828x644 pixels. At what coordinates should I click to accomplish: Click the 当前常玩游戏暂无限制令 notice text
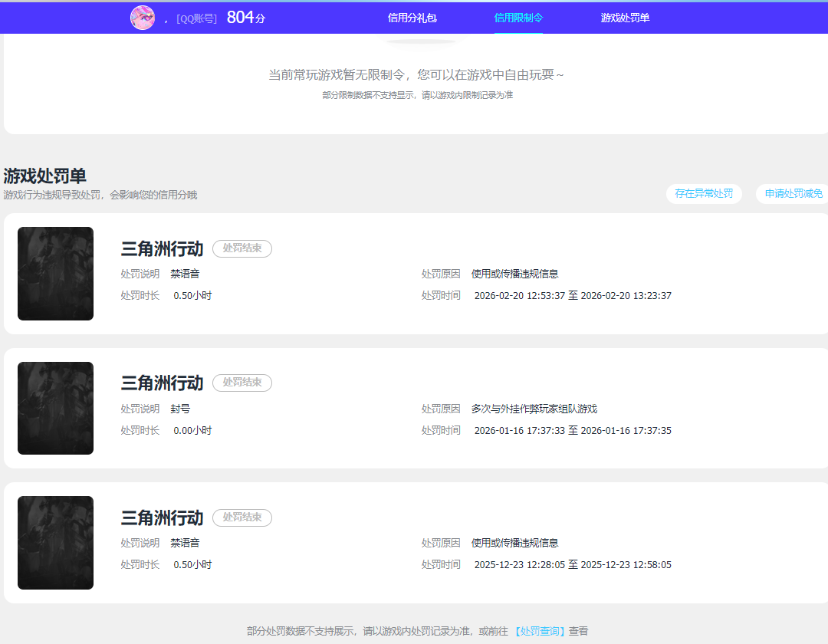(x=416, y=75)
